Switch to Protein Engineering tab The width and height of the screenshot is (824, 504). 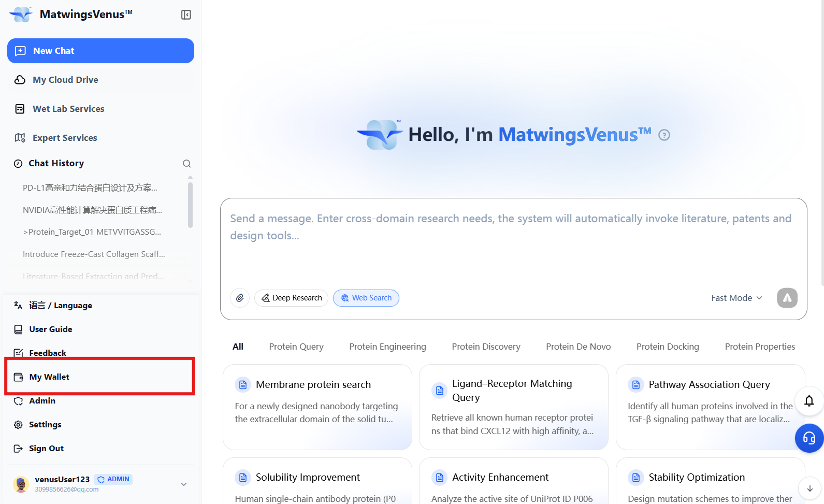(x=387, y=347)
